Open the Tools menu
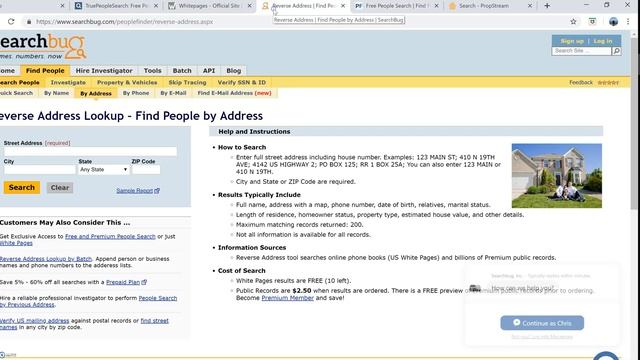 (152, 71)
